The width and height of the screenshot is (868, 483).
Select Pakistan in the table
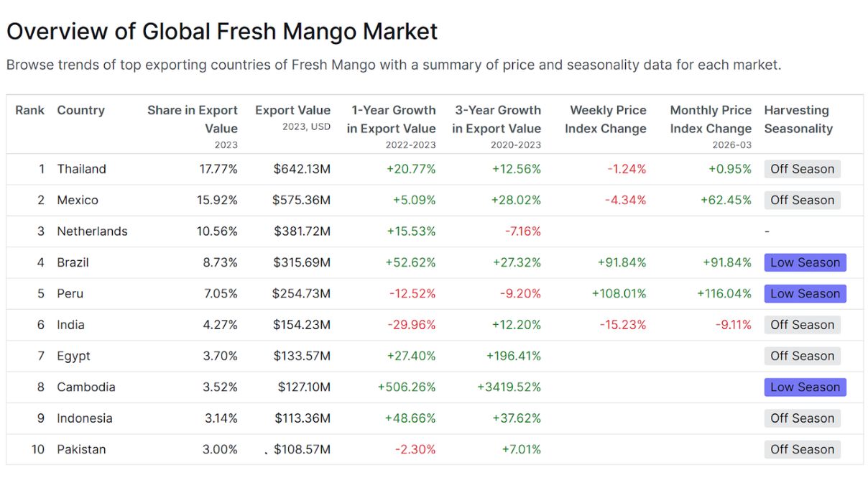coord(81,449)
